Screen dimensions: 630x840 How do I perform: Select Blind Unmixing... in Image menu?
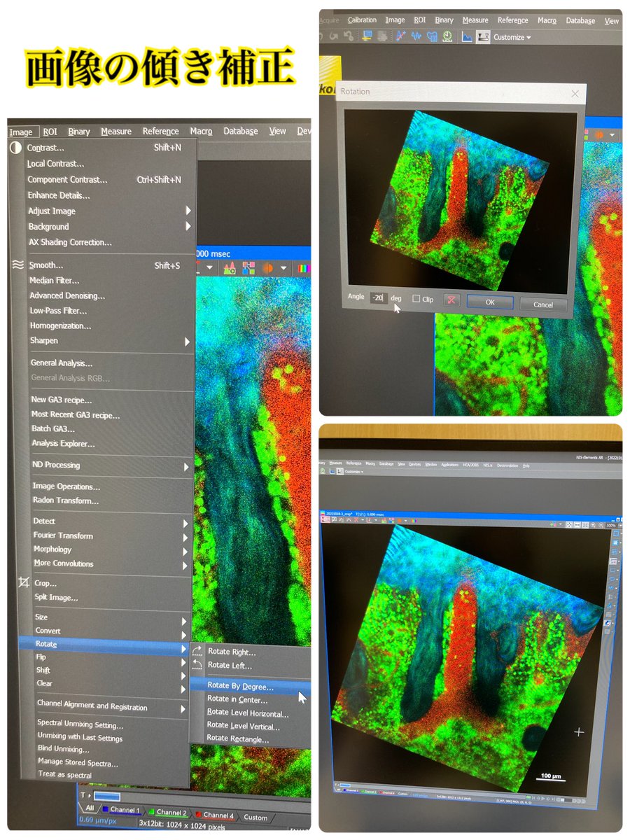[63, 750]
